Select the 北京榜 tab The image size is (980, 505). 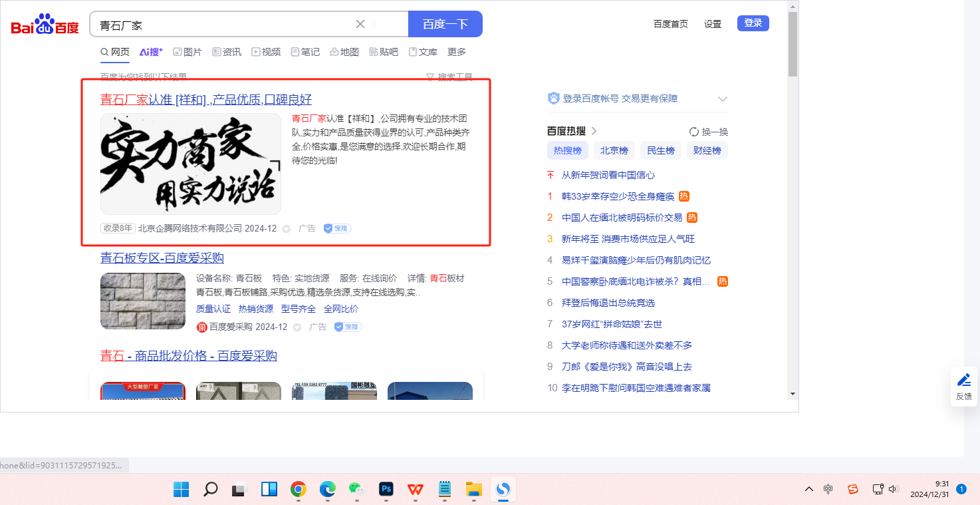614,150
